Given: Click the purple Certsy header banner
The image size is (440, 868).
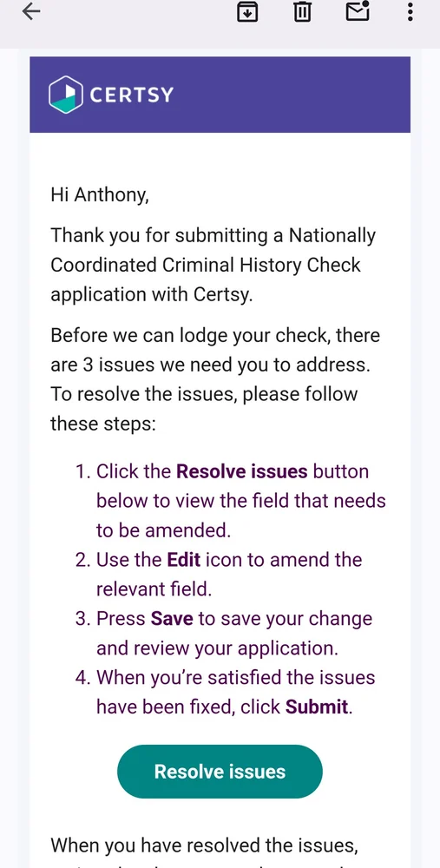Looking at the screenshot, I should click(x=220, y=95).
